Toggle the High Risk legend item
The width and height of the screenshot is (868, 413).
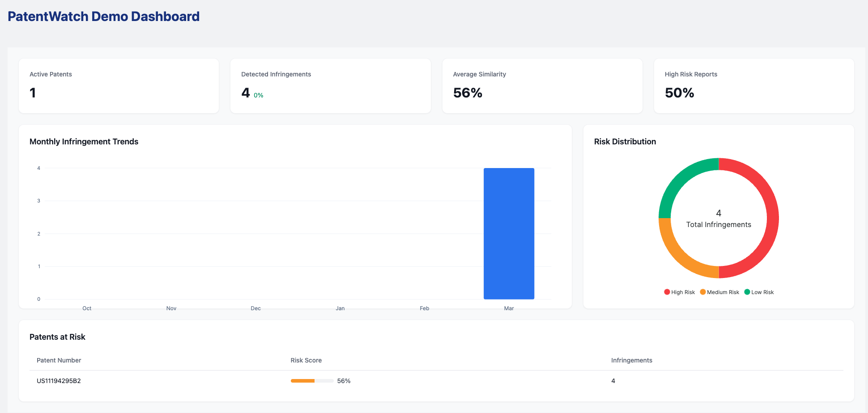(679, 292)
